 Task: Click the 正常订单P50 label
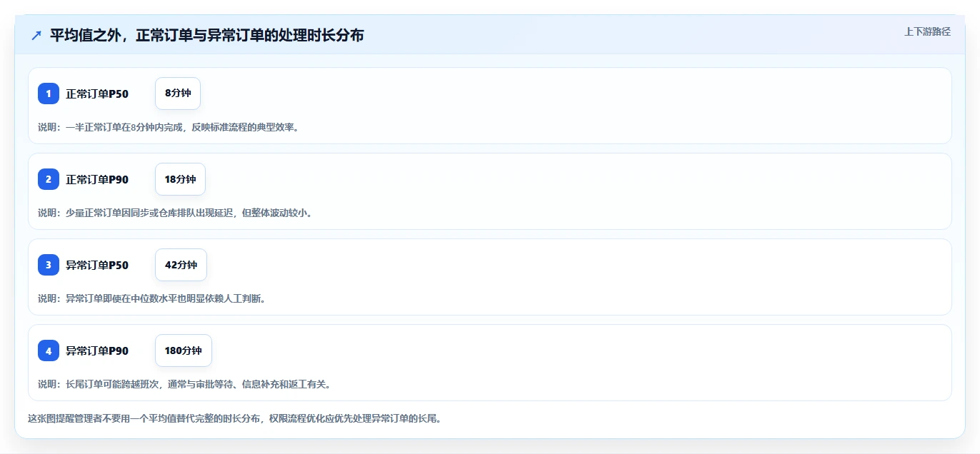[97, 94]
